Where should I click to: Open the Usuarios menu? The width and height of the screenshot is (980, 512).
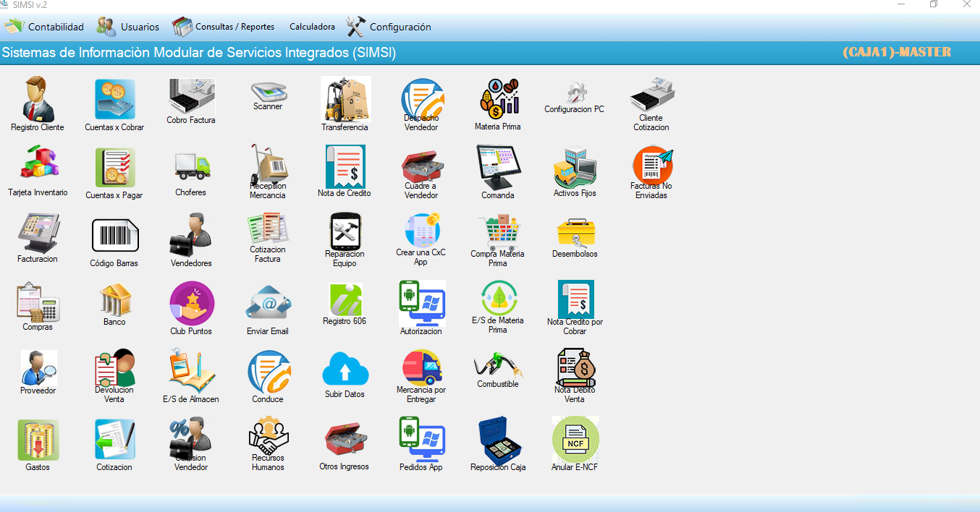[128, 27]
